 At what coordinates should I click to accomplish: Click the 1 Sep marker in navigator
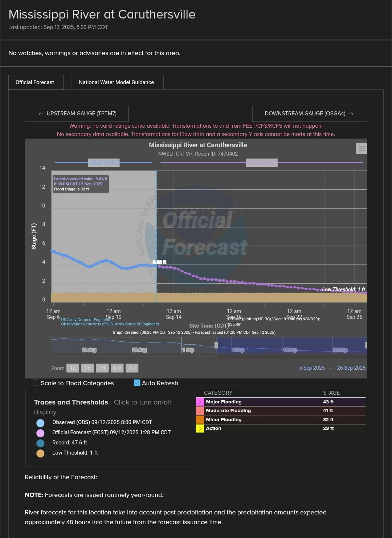188,350
